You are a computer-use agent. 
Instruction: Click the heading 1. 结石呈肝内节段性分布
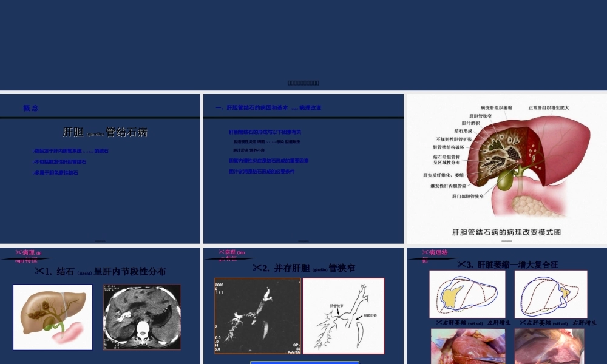(x=100, y=271)
